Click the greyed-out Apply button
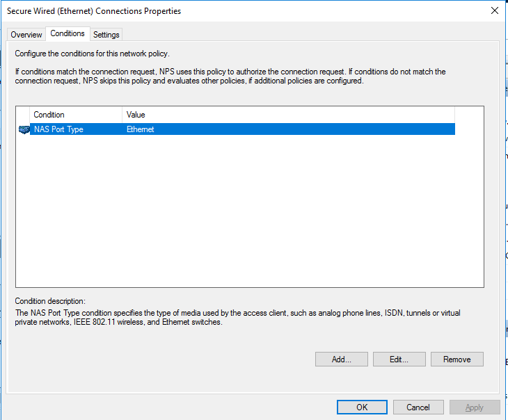 475,407
